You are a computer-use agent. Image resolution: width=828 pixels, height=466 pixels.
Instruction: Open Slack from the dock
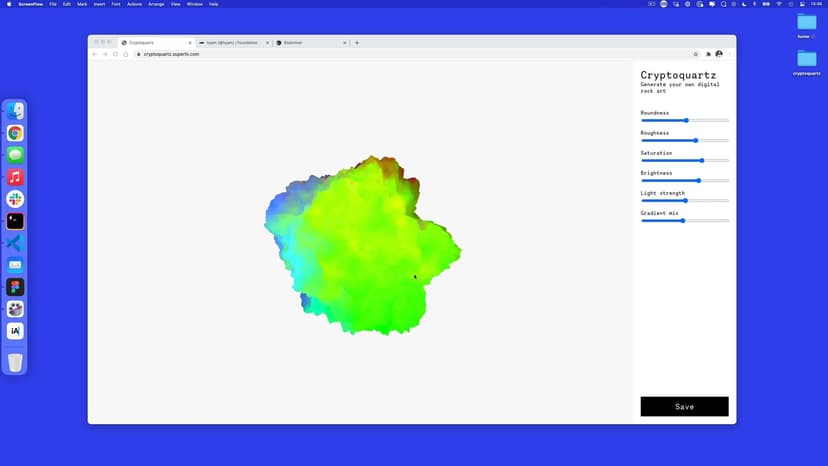point(15,199)
